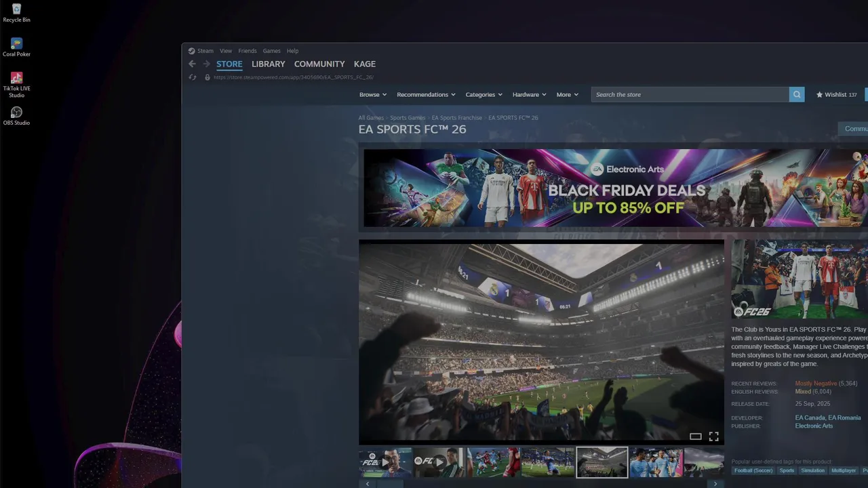Click the Sports Games breadcrumb
The width and height of the screenshot is (868, 488).
pos(408,118)
